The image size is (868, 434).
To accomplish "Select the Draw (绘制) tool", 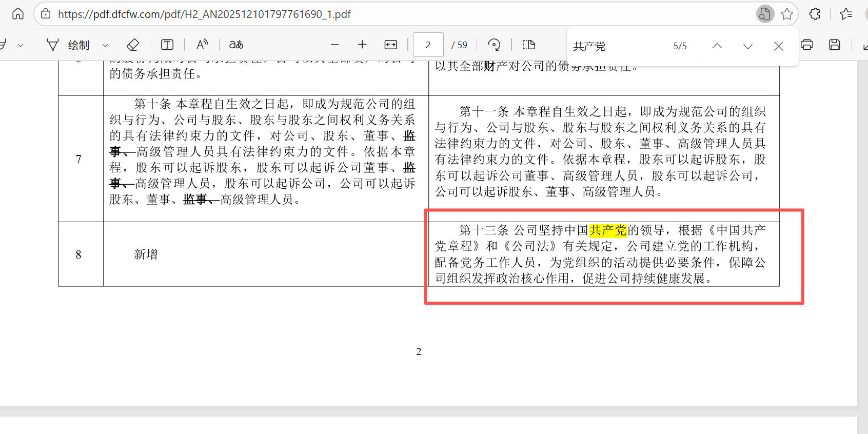I will tap(68, 45).
